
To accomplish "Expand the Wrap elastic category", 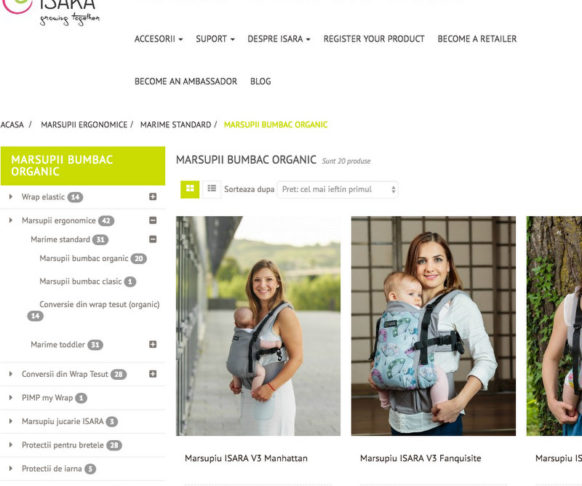I will point(153,196).
